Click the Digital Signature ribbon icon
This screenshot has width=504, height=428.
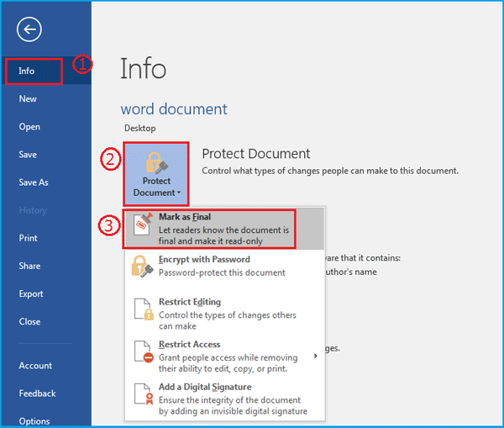click(144, 394)
